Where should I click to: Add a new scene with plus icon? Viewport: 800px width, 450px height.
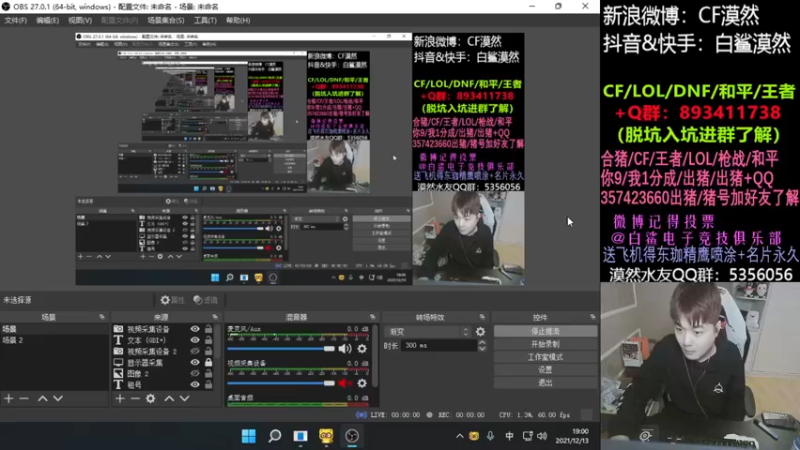coord(9,398)
